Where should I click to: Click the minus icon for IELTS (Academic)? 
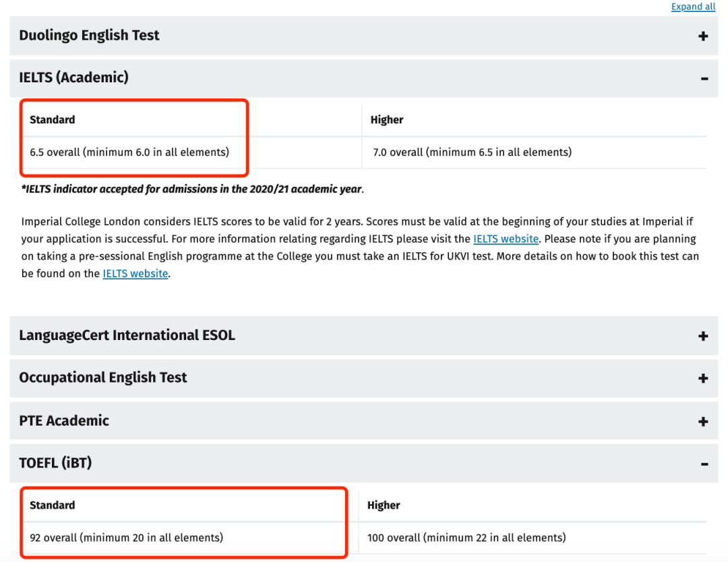[704, 78]
